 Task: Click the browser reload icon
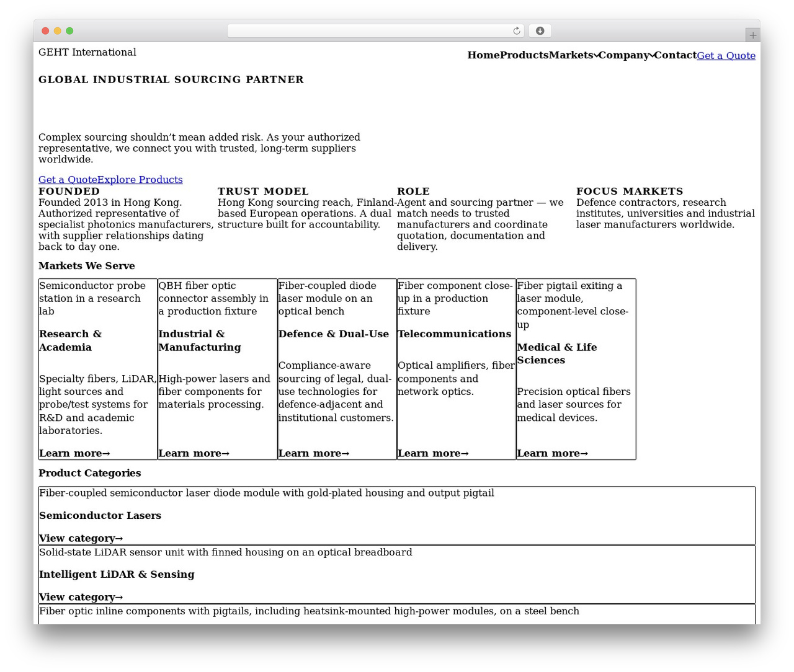517,31
